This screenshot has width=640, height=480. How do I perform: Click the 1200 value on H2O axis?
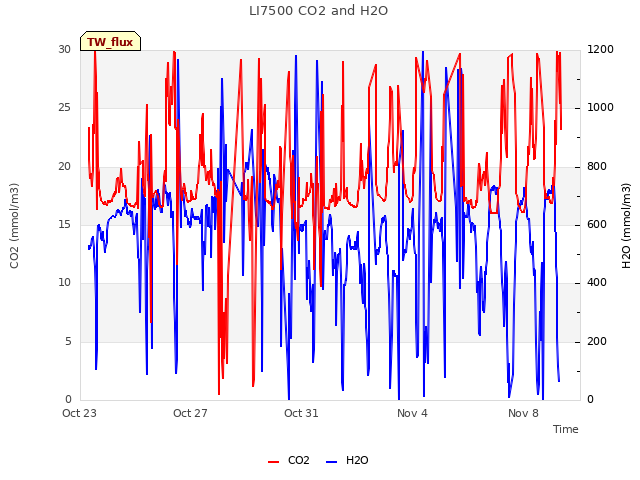(600, 49)
